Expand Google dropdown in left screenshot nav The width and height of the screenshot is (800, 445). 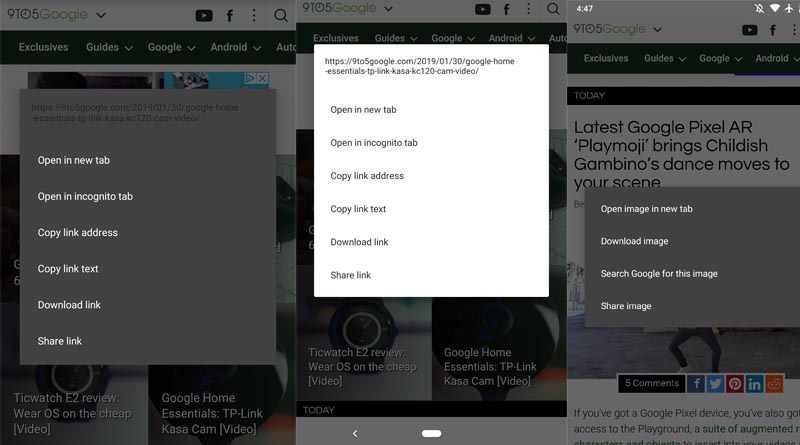pos(171,47)
